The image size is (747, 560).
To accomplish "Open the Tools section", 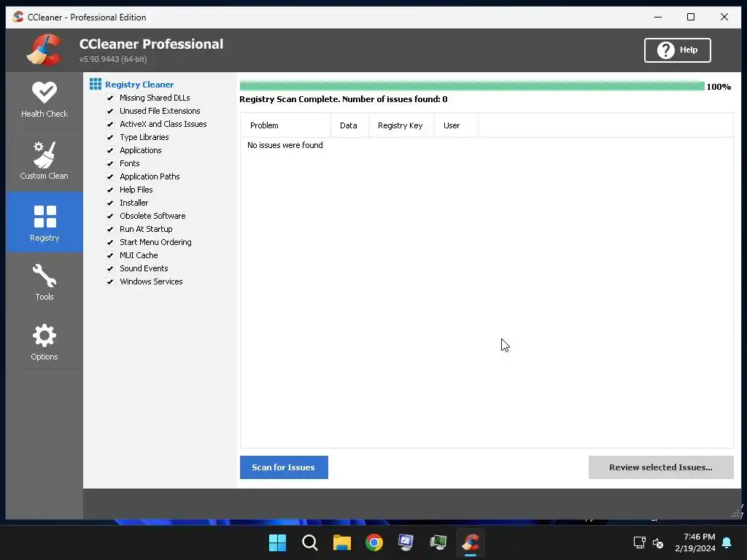I will pyautogui.click(x=44, y=282).
